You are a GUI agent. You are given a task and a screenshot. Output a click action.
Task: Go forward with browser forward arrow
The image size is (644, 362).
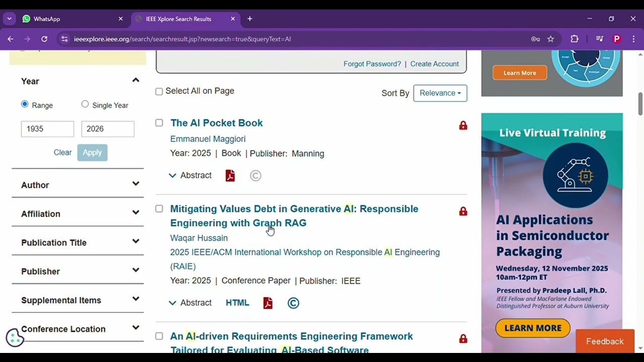pyautogui.click(x=28, y=39)
